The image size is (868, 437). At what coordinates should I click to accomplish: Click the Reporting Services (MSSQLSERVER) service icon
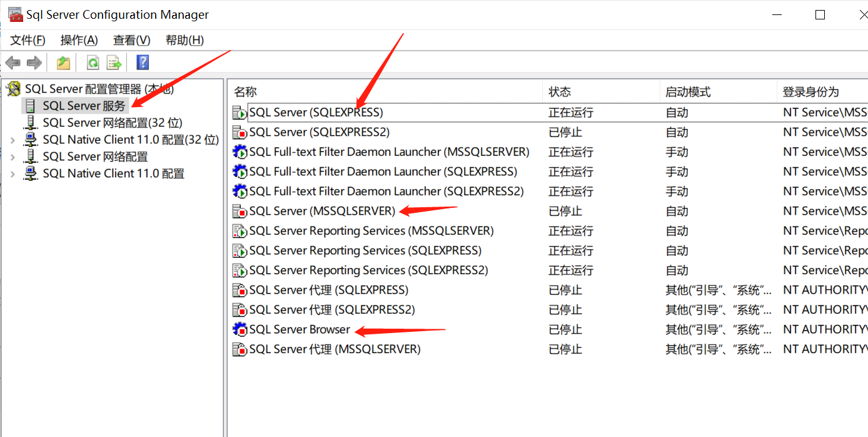pos(240,231)
